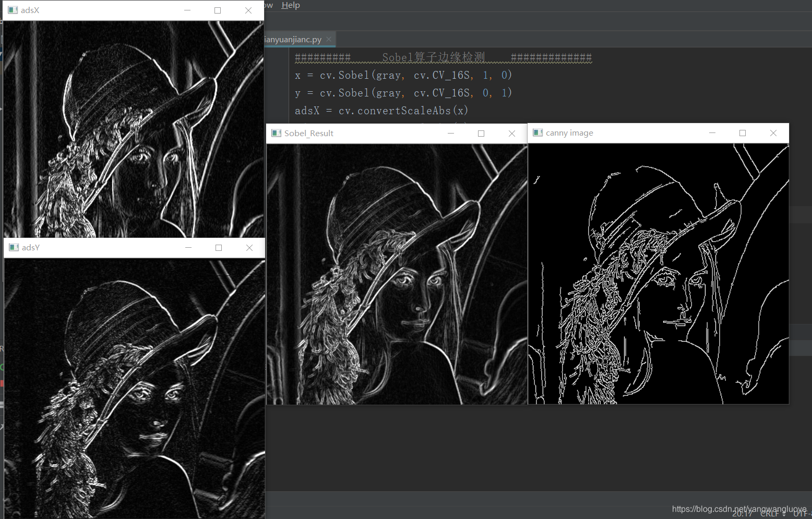The image size is (812, 519).
Task: Maximize the adsX window
Action: click(218, 10)
